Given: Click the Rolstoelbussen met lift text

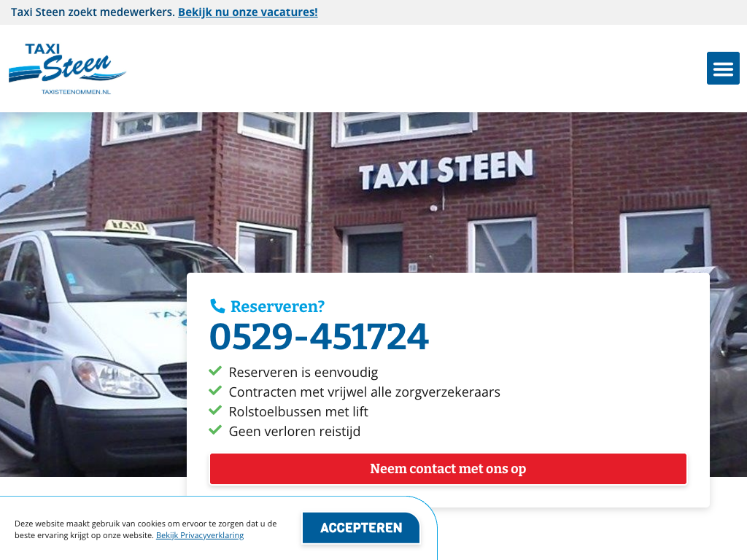Looking at the screenshot, I should click(298, 411).
